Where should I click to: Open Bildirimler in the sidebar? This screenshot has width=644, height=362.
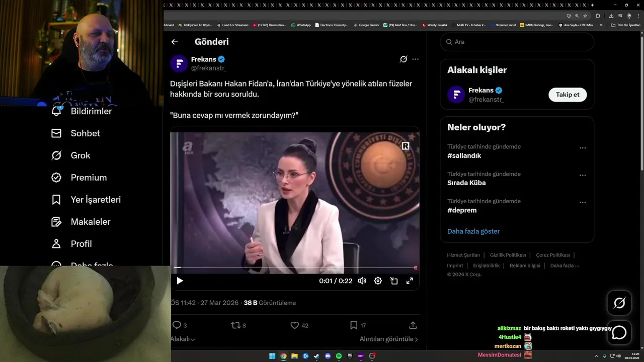(82, 111)
